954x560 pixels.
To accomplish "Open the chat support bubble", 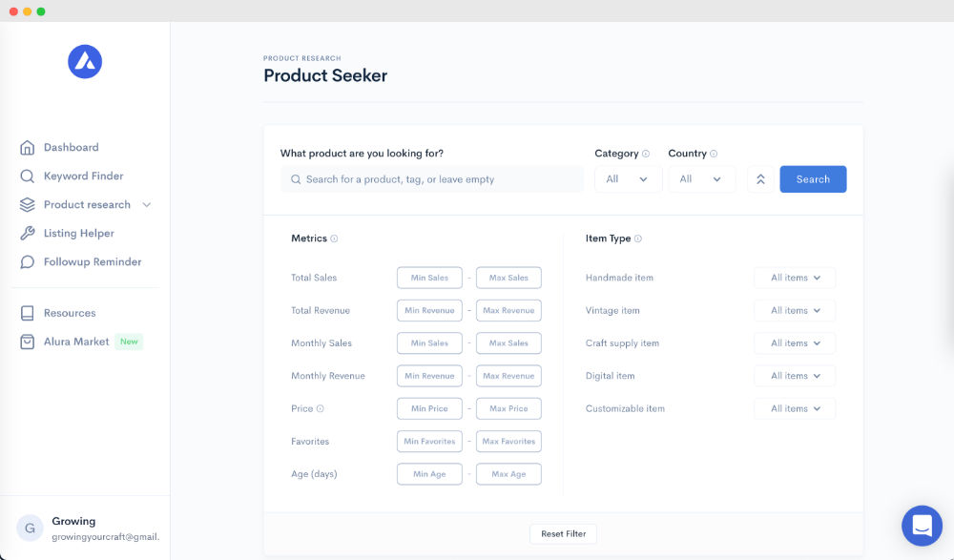I will click(922, 526).
